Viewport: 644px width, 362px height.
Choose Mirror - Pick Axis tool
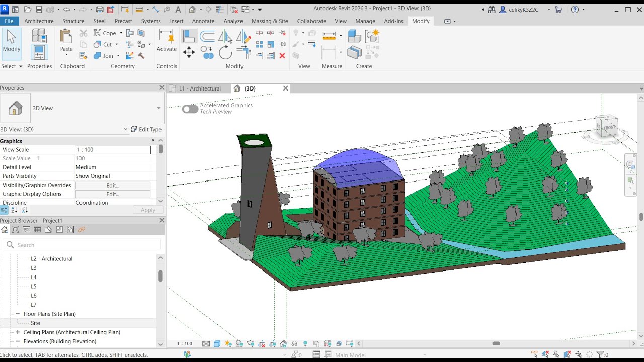click(x=225, y=36)
